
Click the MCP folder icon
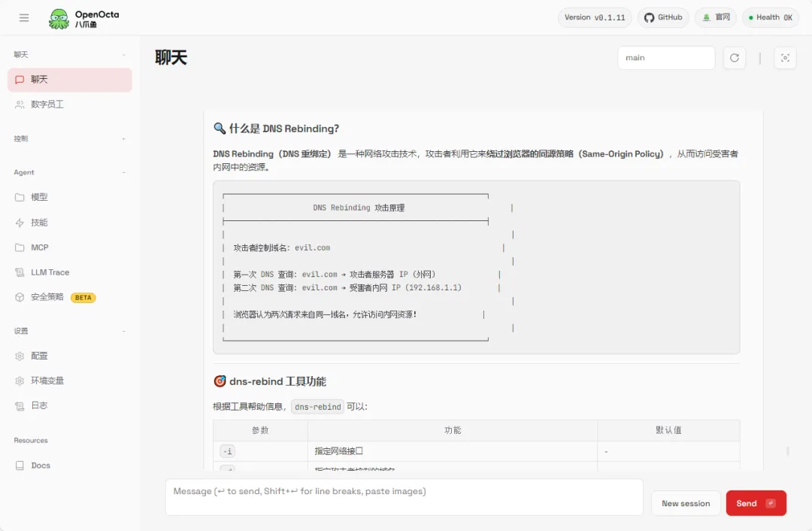(20, 247)
